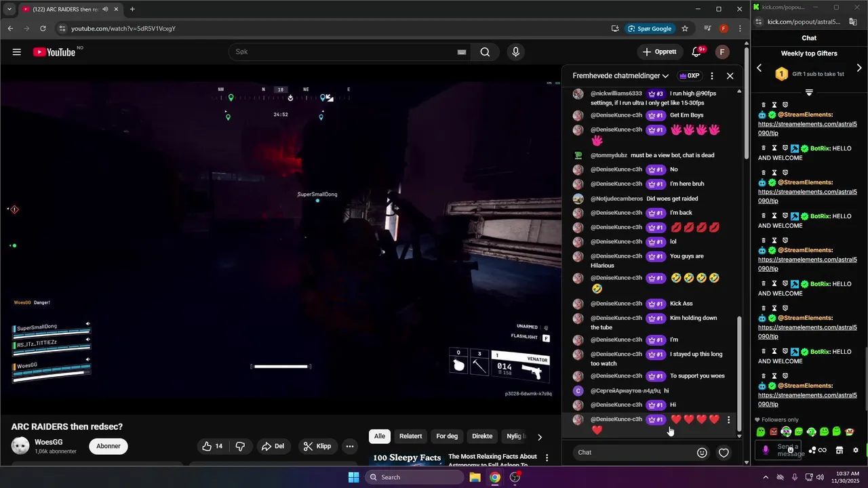
Task: Open live chat three-dot options menu
Action: 711,76
